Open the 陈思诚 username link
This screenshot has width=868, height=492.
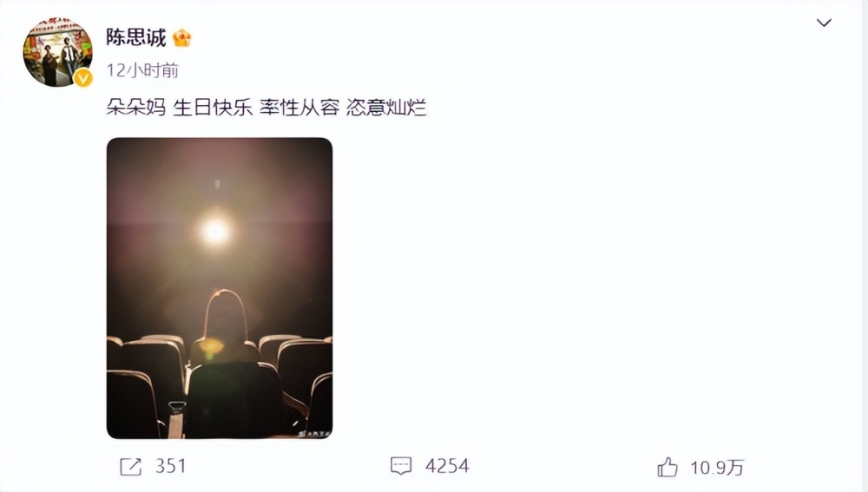click(x=135, y=37)
